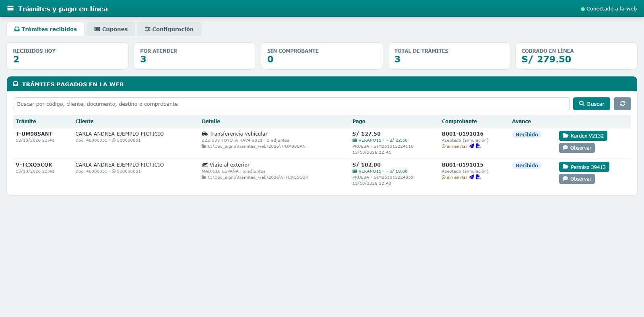Click comprobante number B001-0191015

[x=462, y=165]
